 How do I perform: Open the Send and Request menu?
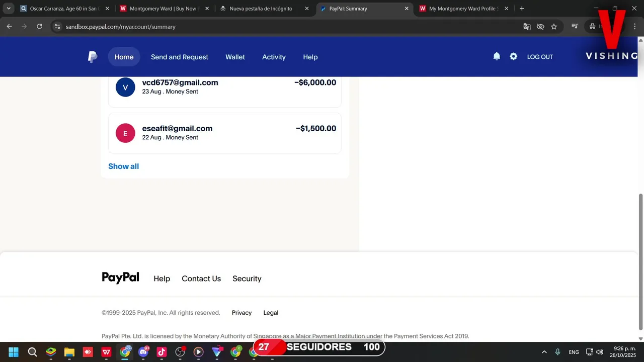click(180, 57)
